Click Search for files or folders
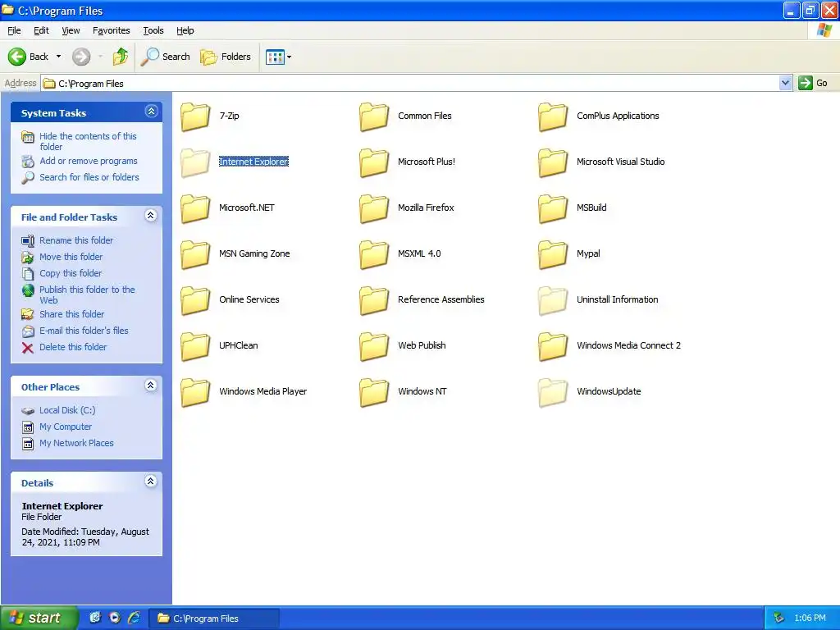 89,177
